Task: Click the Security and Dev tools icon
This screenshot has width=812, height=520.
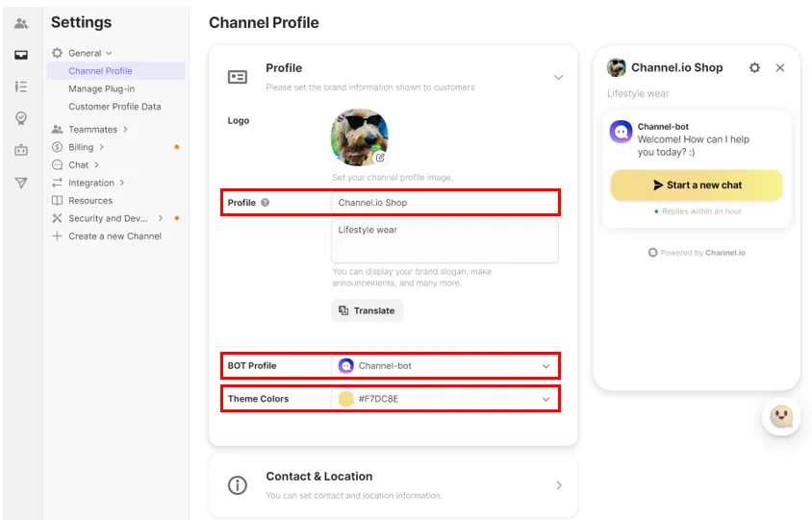Action: click(x=58, y=218)
